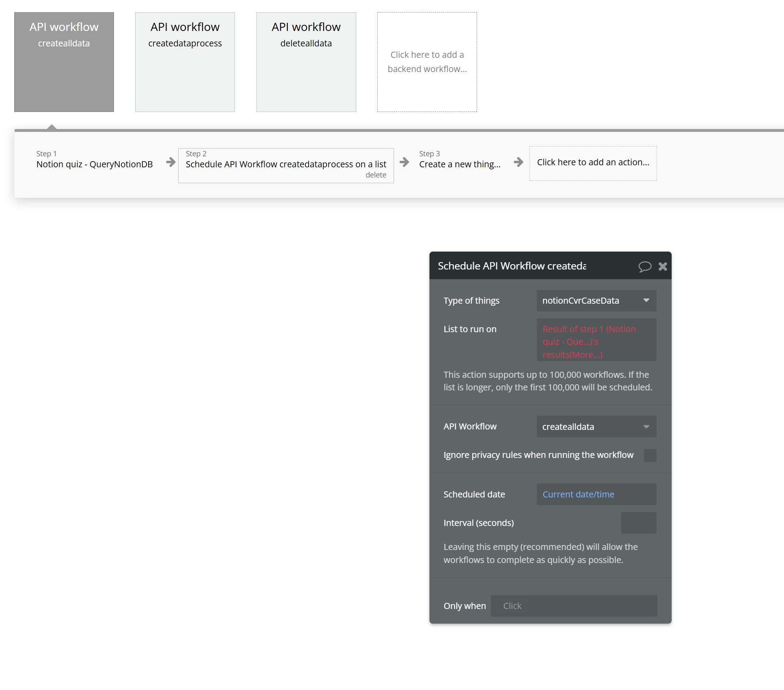
Task: Select the createdataprocess API workflow card
Action: click(185, 62)
